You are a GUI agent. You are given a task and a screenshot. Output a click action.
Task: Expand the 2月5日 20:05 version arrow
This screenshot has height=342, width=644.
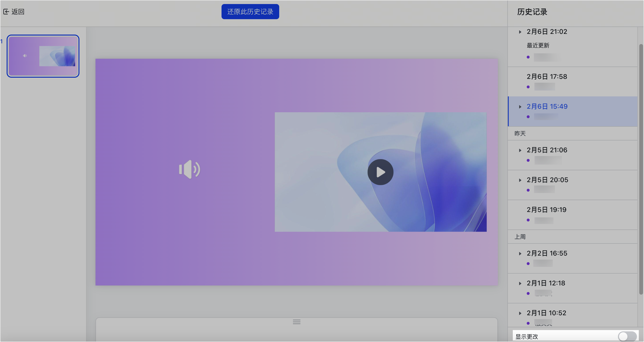click(x=520, y=180)
